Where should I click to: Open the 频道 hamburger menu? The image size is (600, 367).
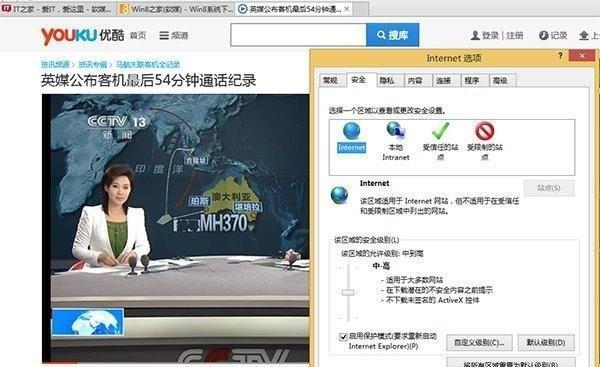[x=174, y=36]
